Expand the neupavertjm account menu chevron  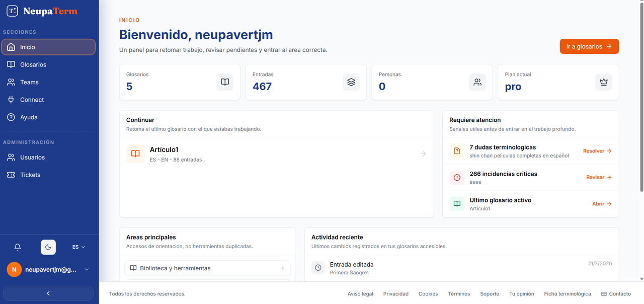click(x=87, y=270)
